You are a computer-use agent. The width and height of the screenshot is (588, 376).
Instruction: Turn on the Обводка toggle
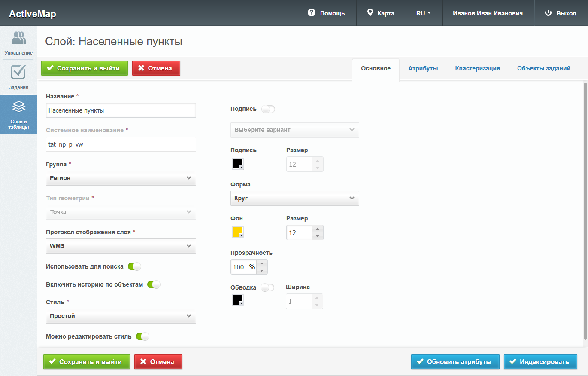(x=267, y=287)
